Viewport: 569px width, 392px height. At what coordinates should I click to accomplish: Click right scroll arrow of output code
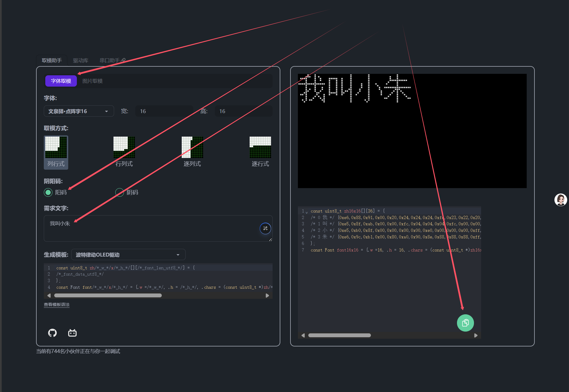[476, 335]
